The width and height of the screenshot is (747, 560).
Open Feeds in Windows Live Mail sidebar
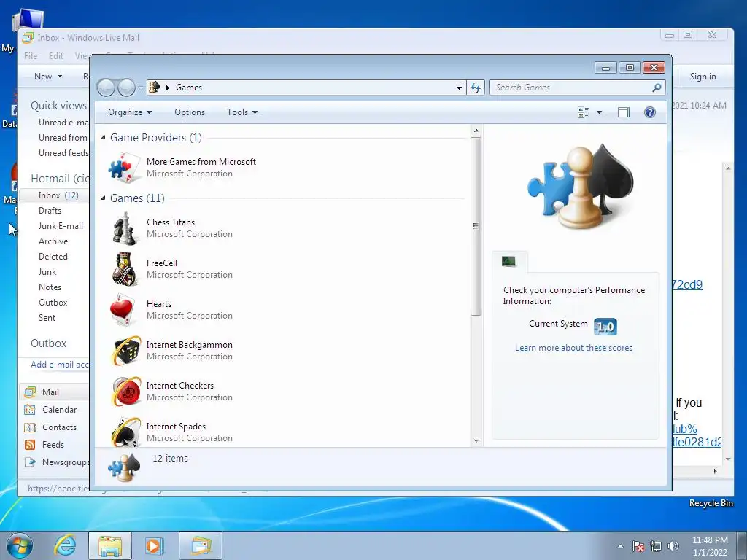pyautogui.click(x=53, y=445)
